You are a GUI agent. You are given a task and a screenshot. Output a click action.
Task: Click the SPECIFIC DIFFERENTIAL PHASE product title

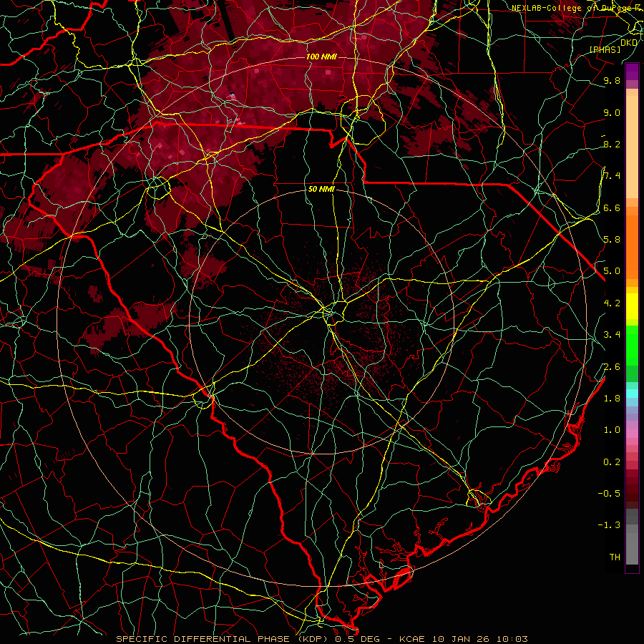click(x=223, y=639)
